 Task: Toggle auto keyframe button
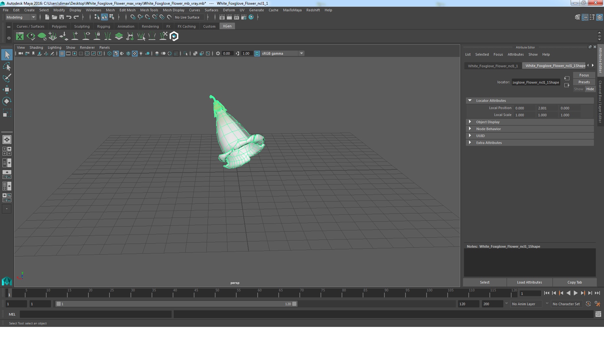tap(588, 304)
